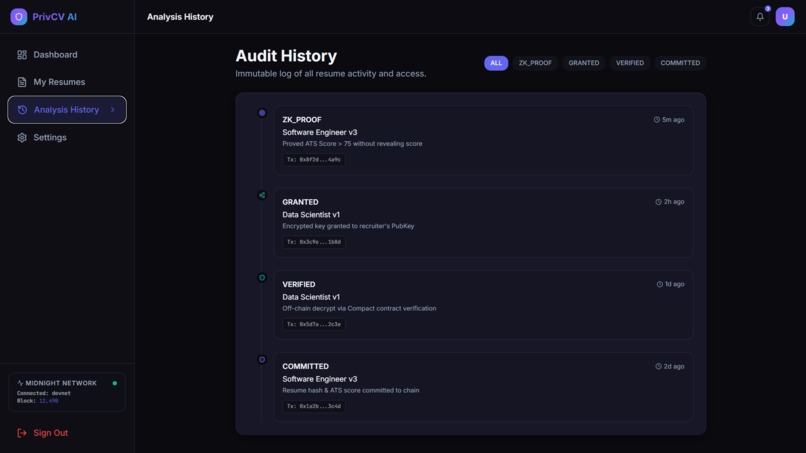Click transaction hash Tx: 0x1a2b...3c4d

314,406
